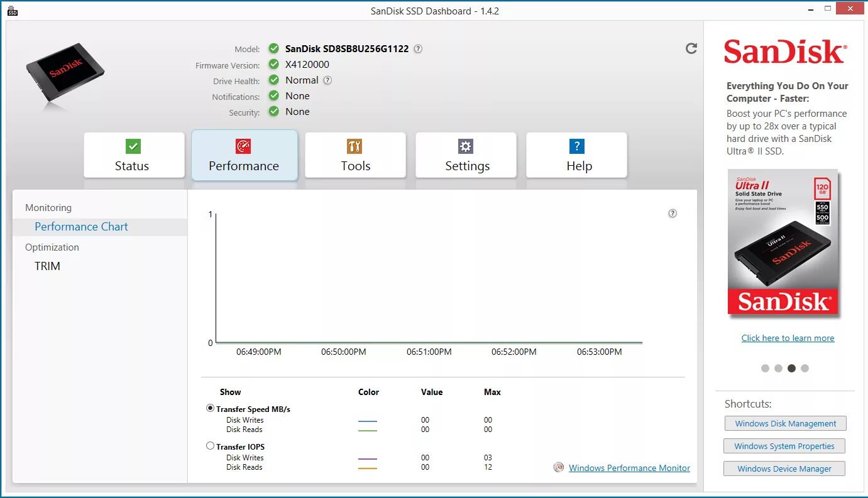Open the Help tab

coord(576,154)
